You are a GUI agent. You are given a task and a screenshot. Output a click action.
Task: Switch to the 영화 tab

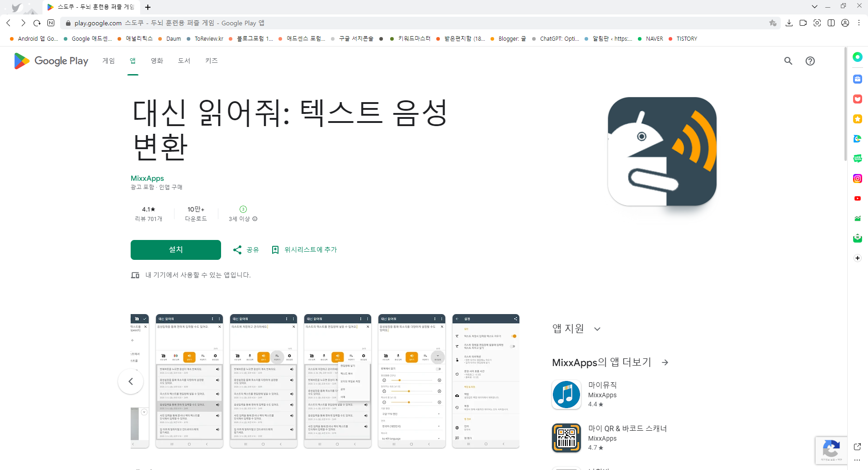click(156, 61)
